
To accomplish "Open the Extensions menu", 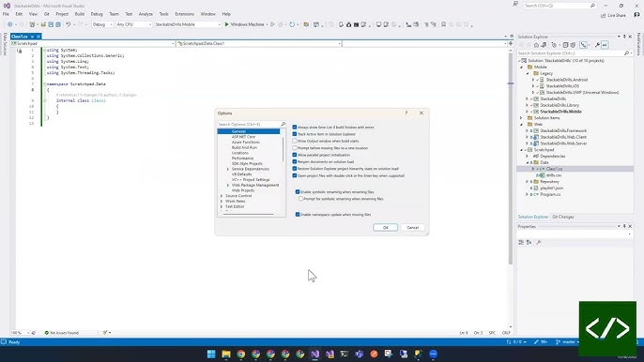I will (x=184, y=14).
